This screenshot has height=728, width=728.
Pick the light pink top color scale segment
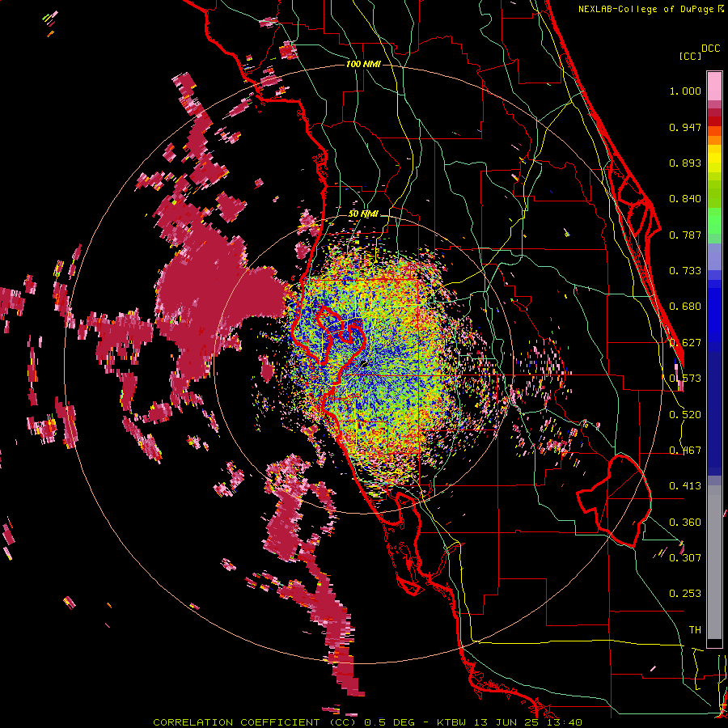714,86
